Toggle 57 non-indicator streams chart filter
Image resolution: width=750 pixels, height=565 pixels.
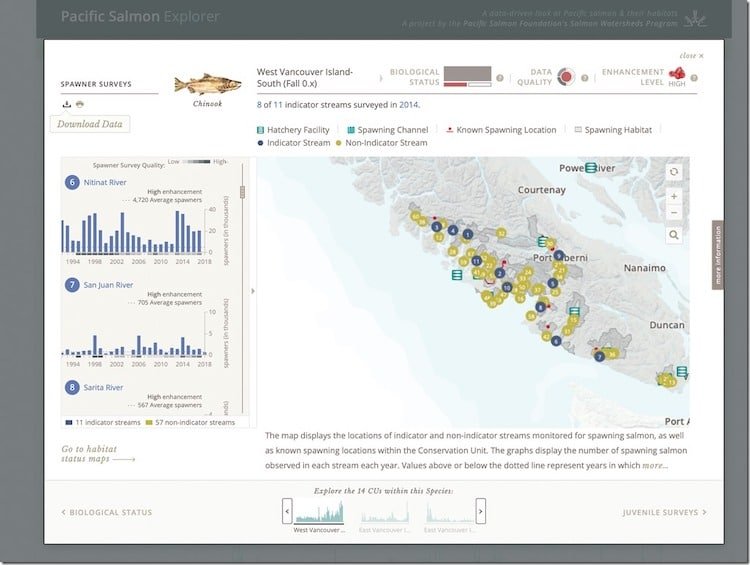coord(190,422)
